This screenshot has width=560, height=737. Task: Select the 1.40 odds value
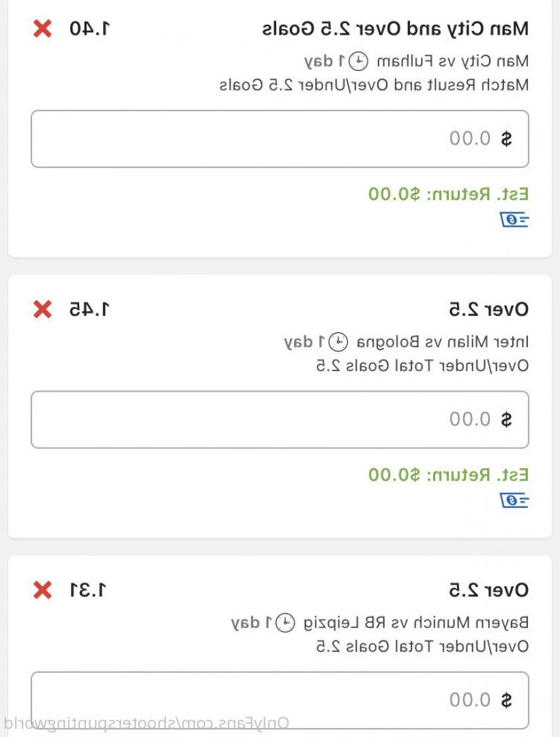(x=89, y=29)
